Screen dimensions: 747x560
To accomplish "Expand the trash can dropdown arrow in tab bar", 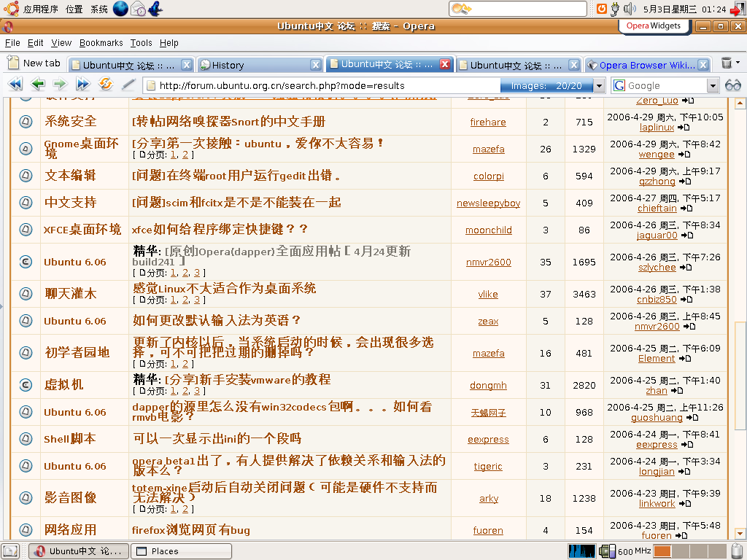I will [x=738, y=63].
